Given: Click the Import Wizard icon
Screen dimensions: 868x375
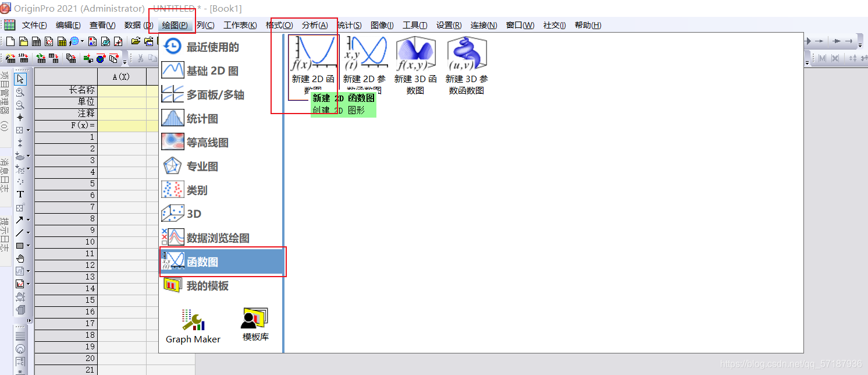Looking at the screenshot, I should tap(10, 58).
